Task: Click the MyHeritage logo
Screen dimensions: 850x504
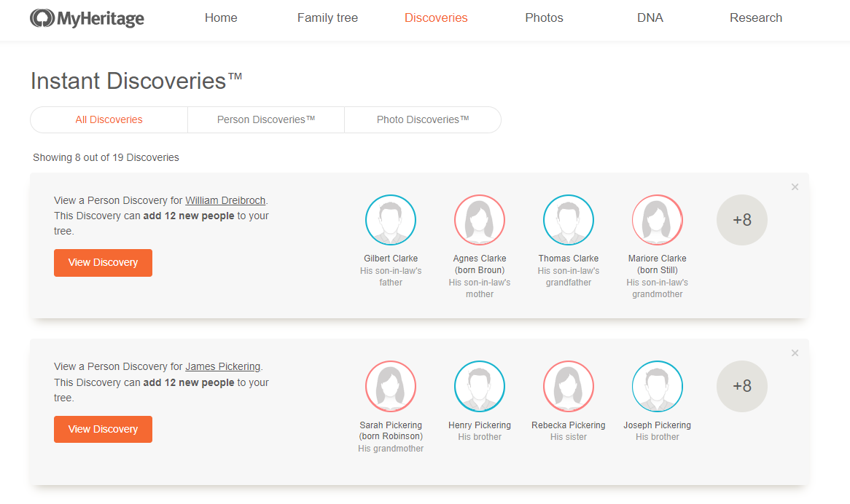Action: [x=87, y=17]
